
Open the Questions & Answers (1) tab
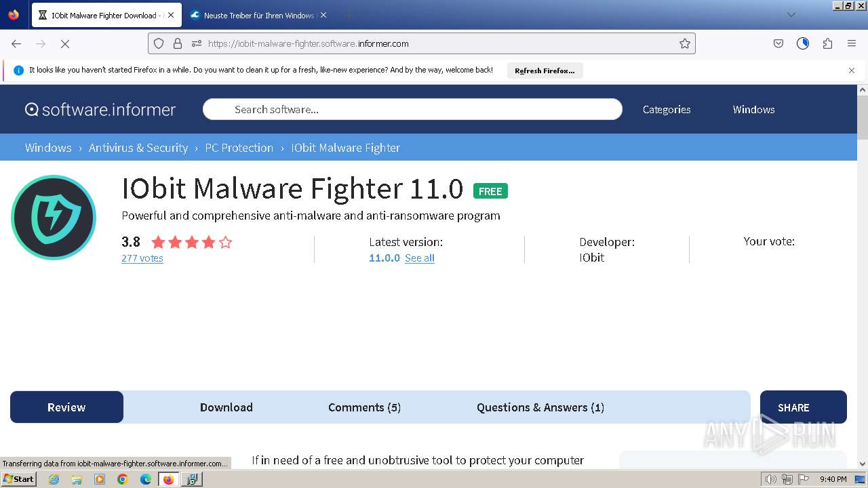pyautogui.click(x=540, y=407)
